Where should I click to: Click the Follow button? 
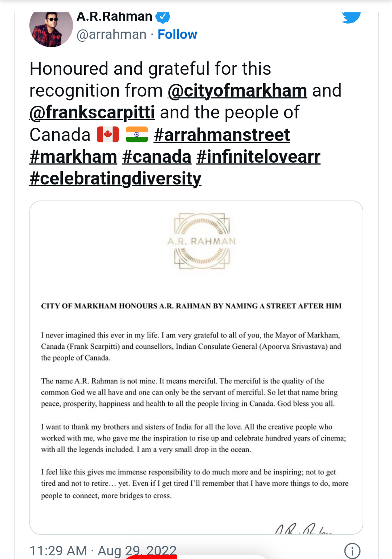point(177,35)
